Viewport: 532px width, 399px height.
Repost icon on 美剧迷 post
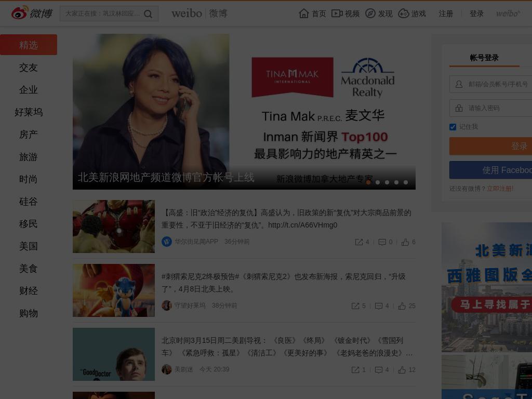click(x=355, y=370)
